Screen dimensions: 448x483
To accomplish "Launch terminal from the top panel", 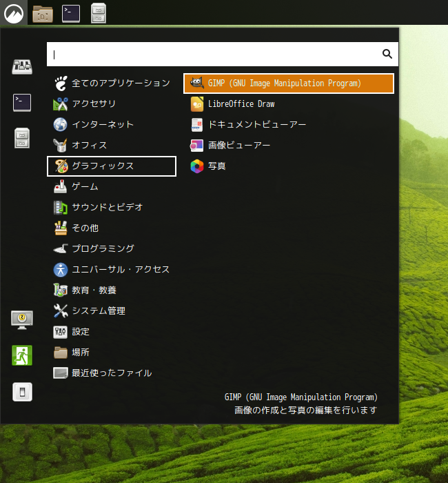I will [x=71, y=14].
